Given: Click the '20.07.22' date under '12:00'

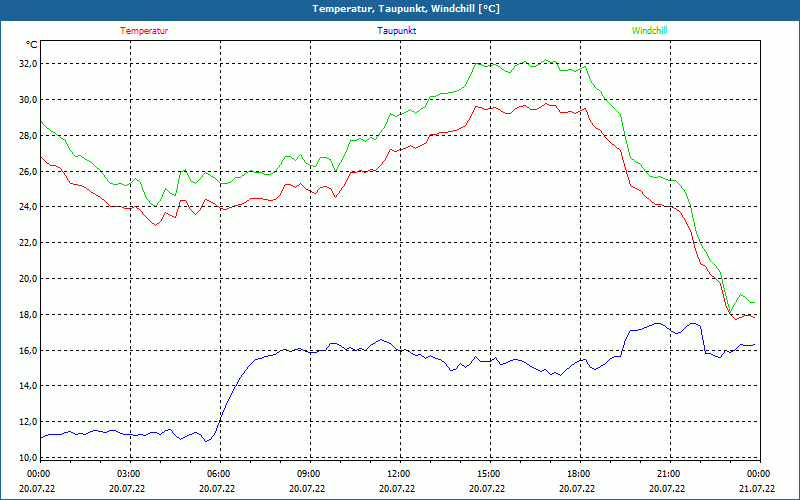Looking at the screenshot, I should pyautogui.click(x=397, y=488).
